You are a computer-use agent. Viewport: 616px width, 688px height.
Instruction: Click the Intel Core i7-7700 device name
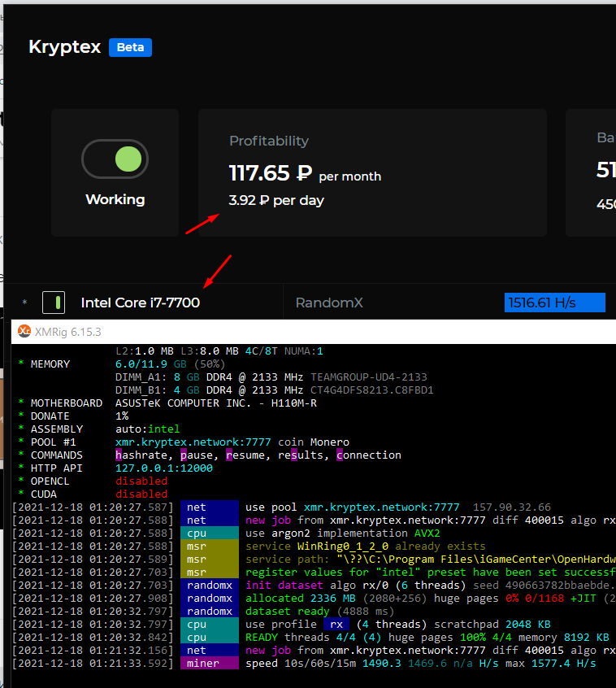pyautogui.click(x=141, y=303)
